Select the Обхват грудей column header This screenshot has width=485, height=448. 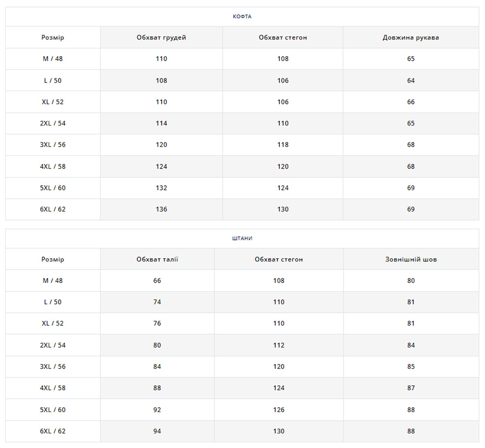pos(161,37)
